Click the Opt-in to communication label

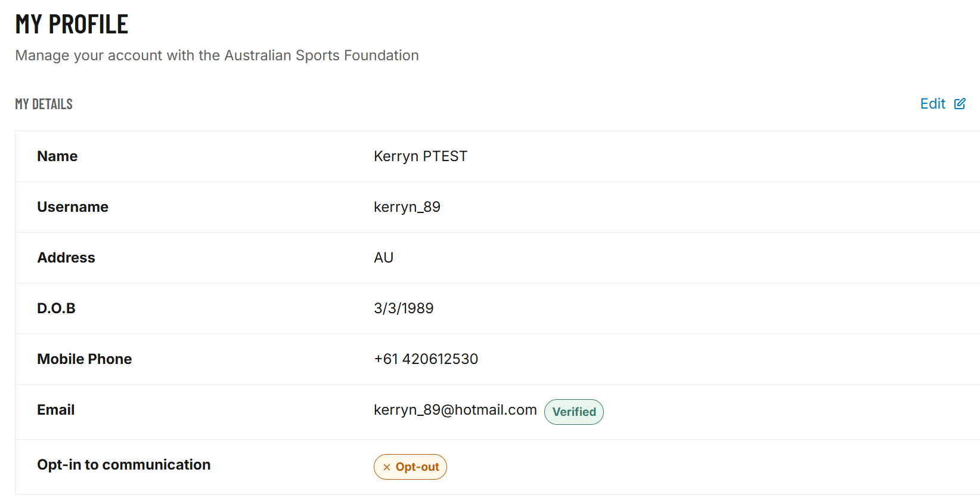pyautogui.click(x=124, y=465)
